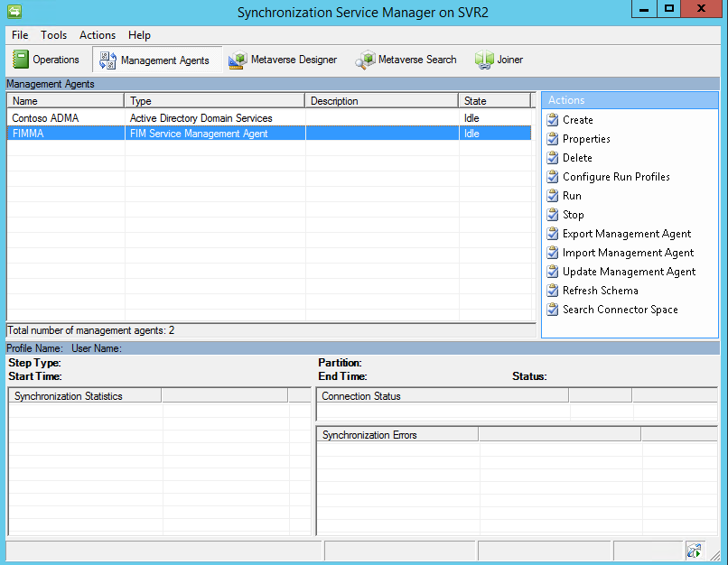Click Refresh Schema action
Image resolution: width=728 pixels, height=565 pixels.
click(x=601, y=291)
